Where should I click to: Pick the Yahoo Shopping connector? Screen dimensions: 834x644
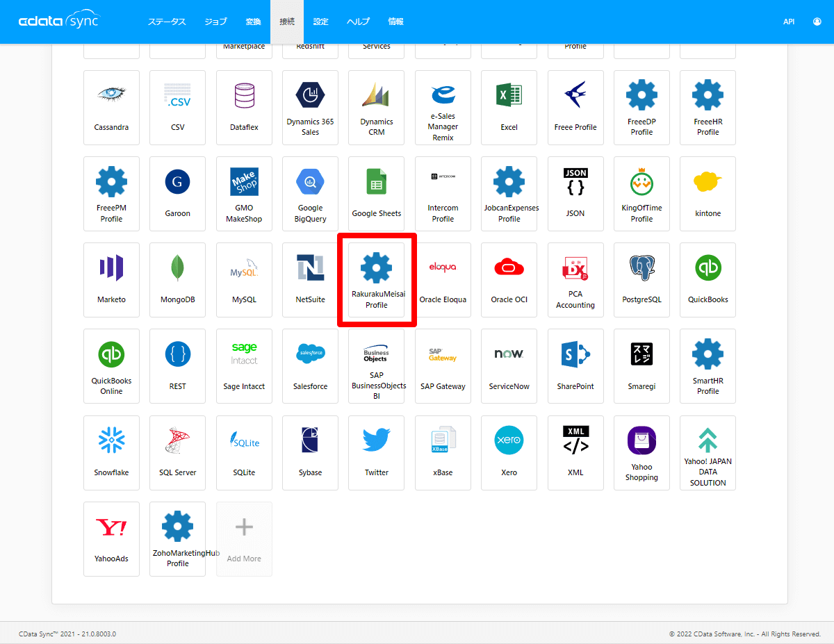click(x=641, y=453)
